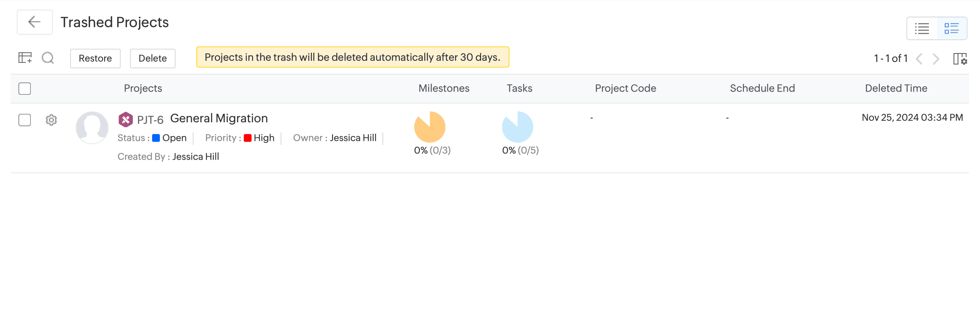This screenshot has height=320, width=980.
Task: Go to next page of results
Action: (936, 59)
